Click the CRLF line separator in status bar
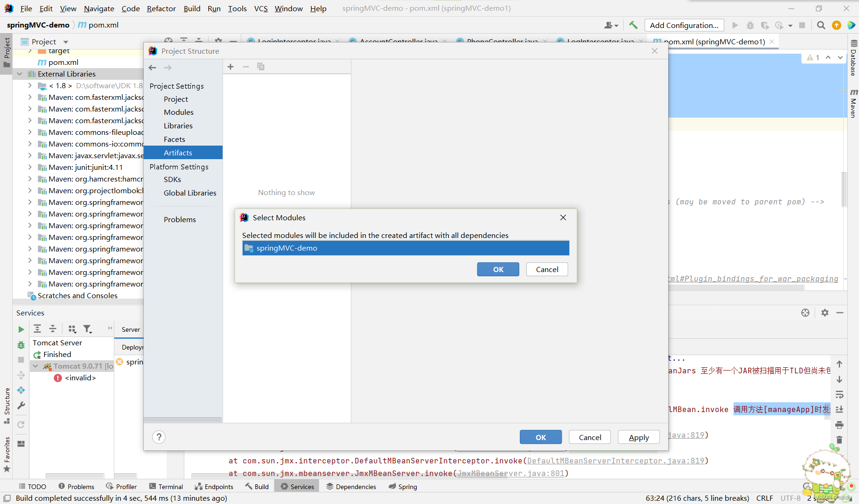 [x=764, y=498]
